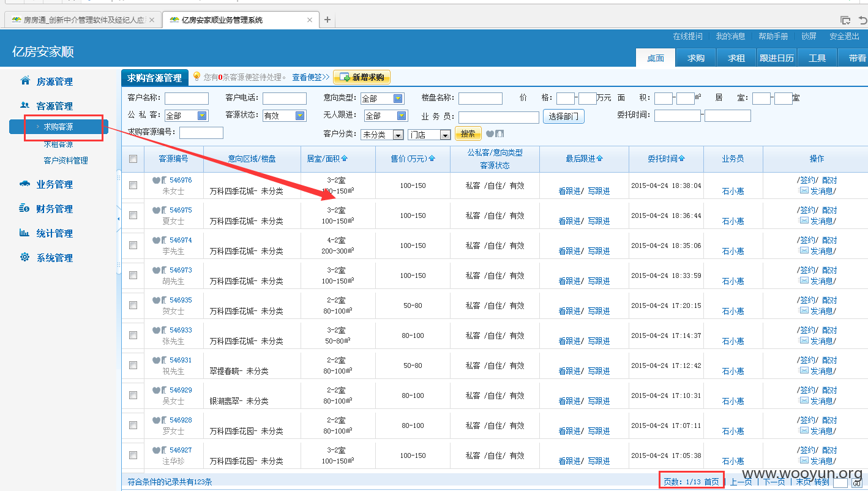
Task: Open the 查看便签>> link
Action: (311, 77)
